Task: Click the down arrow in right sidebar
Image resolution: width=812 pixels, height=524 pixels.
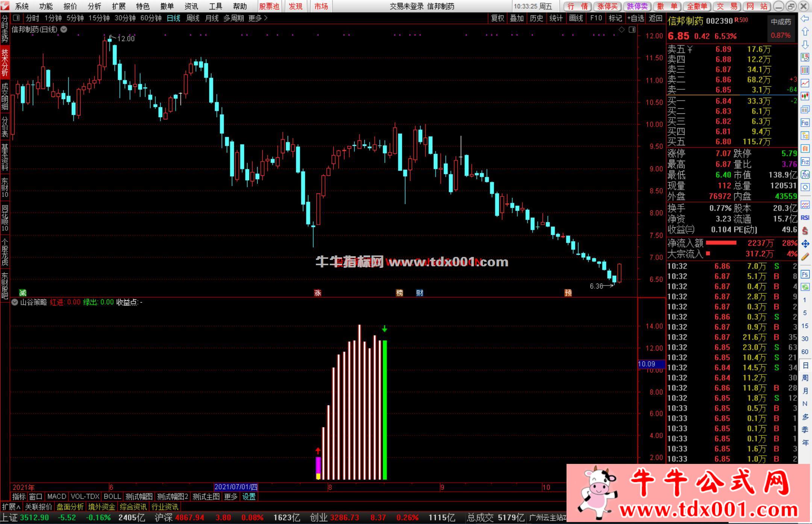Action: coord(805,45)
